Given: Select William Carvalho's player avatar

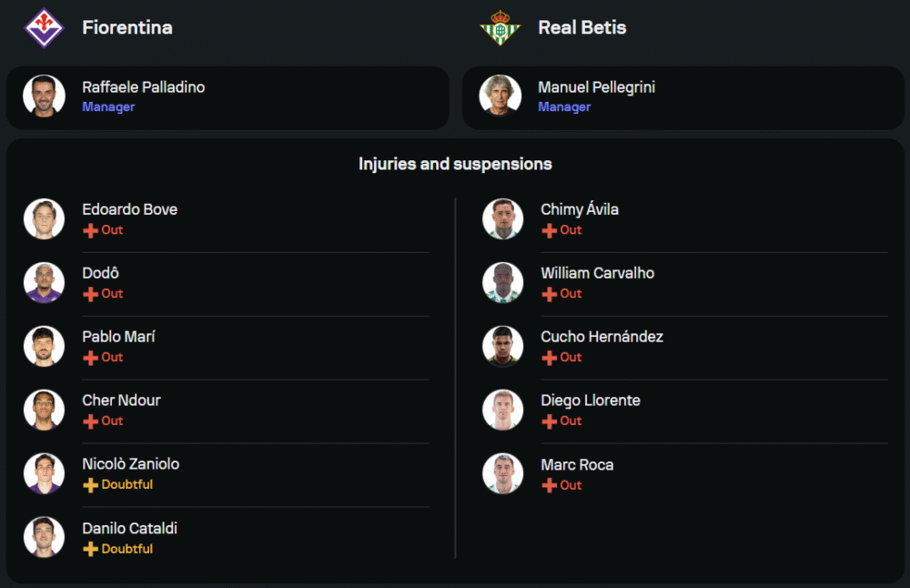Looking at the screenshot, I should (x=502, y=282).
